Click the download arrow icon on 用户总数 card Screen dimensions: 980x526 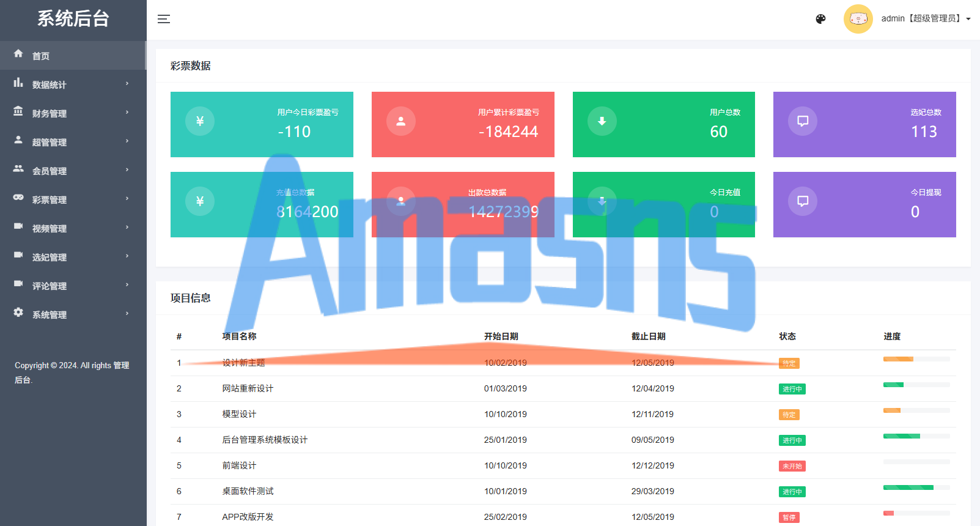[602, 121]
